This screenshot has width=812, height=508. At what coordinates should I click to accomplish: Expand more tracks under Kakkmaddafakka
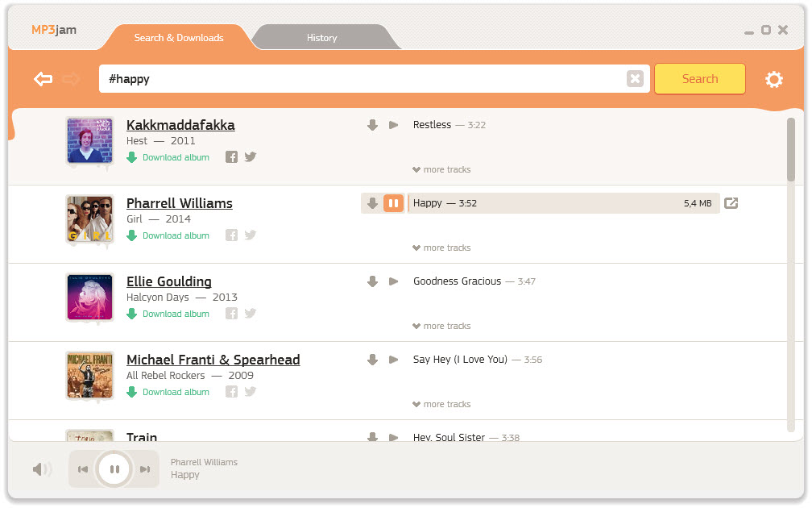(x=441, y=169)
